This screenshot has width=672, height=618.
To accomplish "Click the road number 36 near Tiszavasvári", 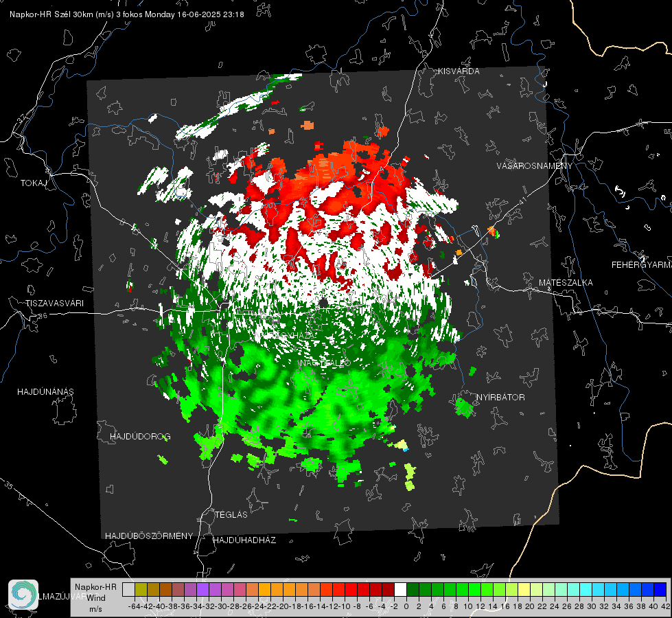I will point(43,316).
